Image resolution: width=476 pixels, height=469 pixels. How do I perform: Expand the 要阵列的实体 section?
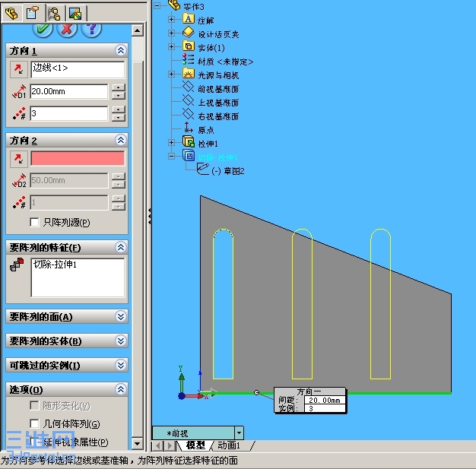121,341
